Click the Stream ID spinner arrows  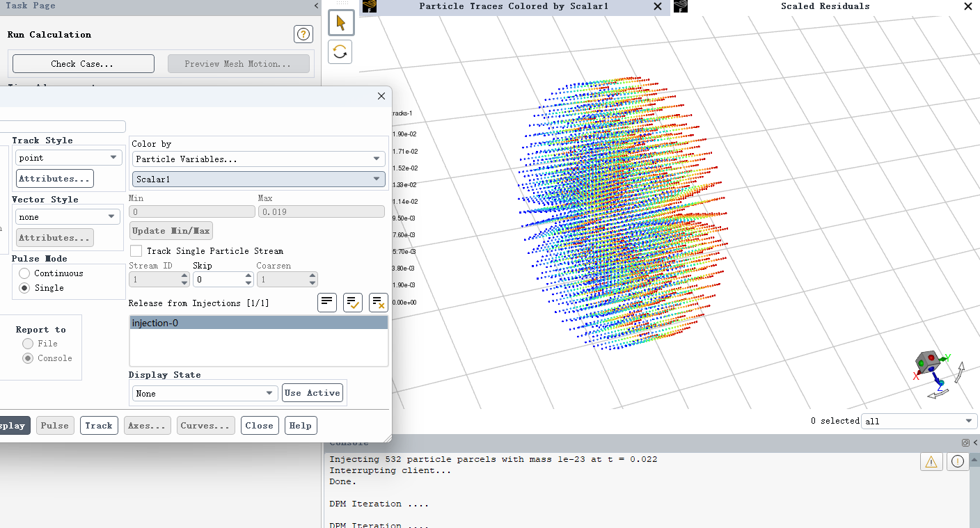click(184, 279)
